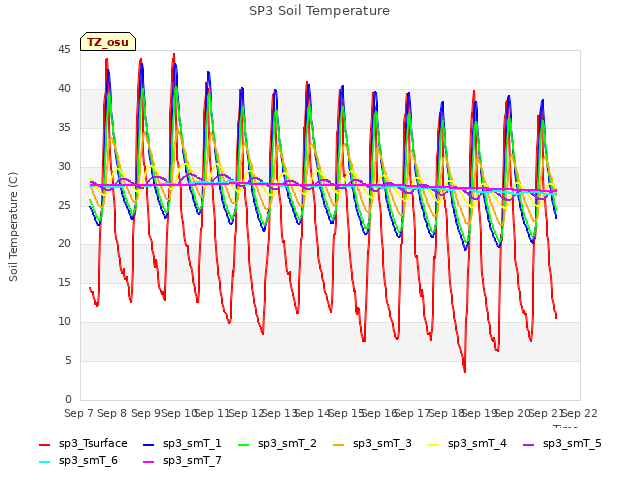640x480 pixels.
Task: Click the purple sp3_smT_5 color marker
Action: click(529, 444)
